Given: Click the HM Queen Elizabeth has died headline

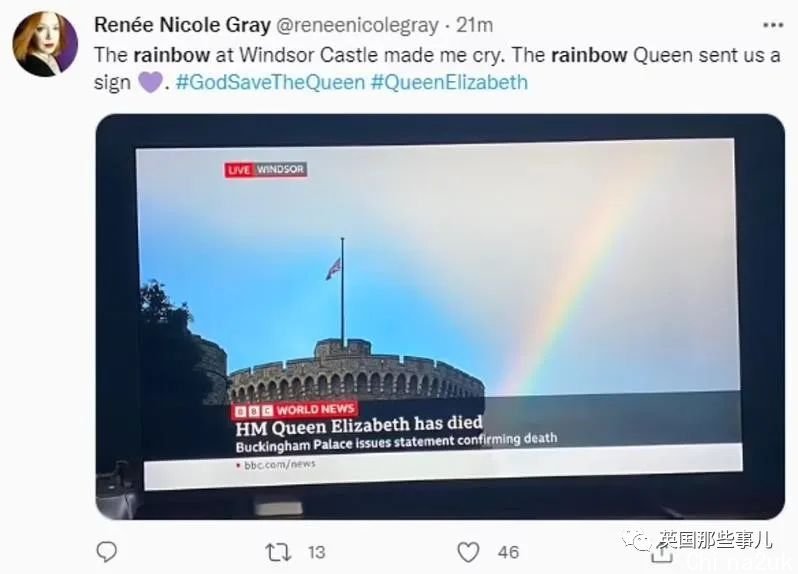Looking at the screenshot, I should 359,425.
